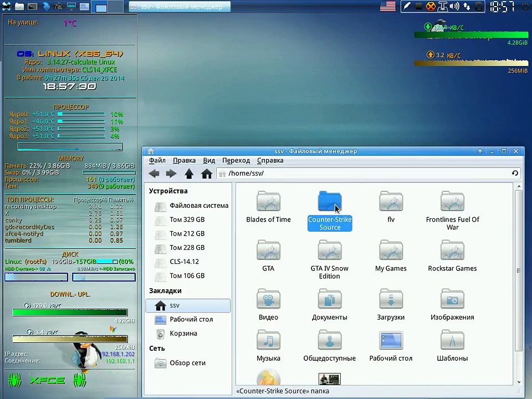Click the scrollbar down arrow in file pane
Viewport: 532px width, 399px height.
pyautogui.click(x=519, y=382)
